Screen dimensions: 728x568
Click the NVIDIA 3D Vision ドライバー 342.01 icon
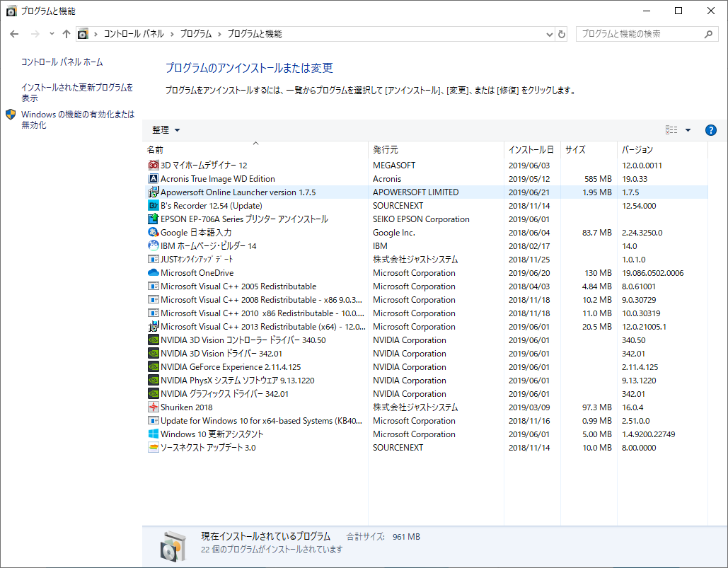click(x=154, y=354)
